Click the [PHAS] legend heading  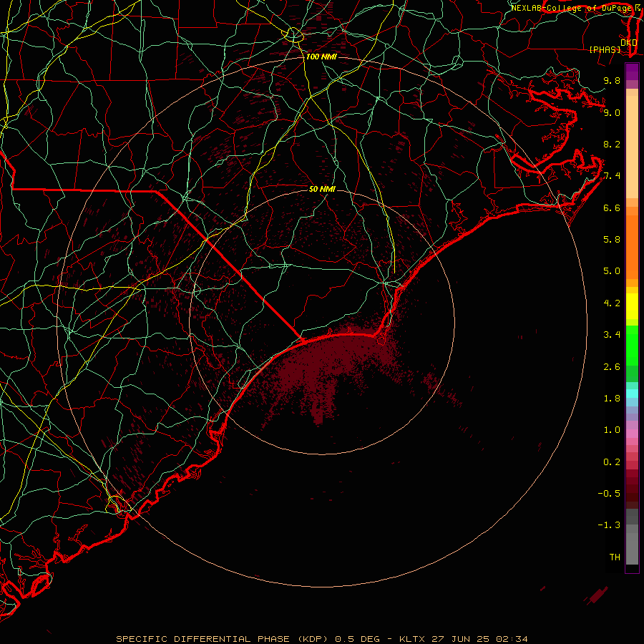point(605,49)
